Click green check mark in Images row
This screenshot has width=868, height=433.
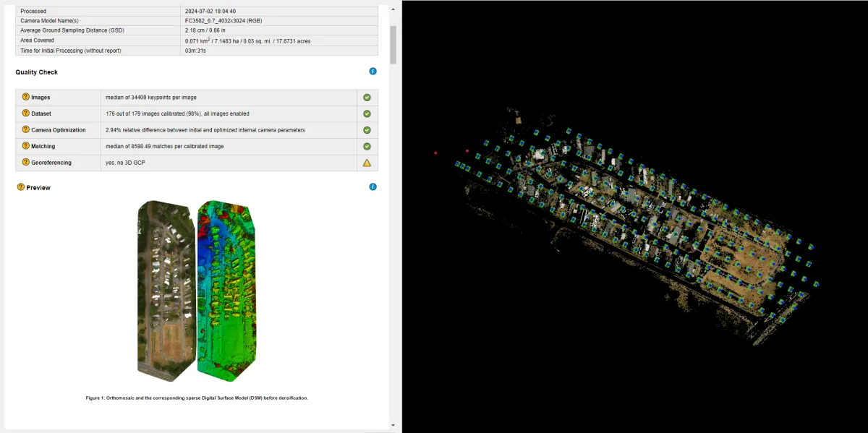click(x=367, y=98)
